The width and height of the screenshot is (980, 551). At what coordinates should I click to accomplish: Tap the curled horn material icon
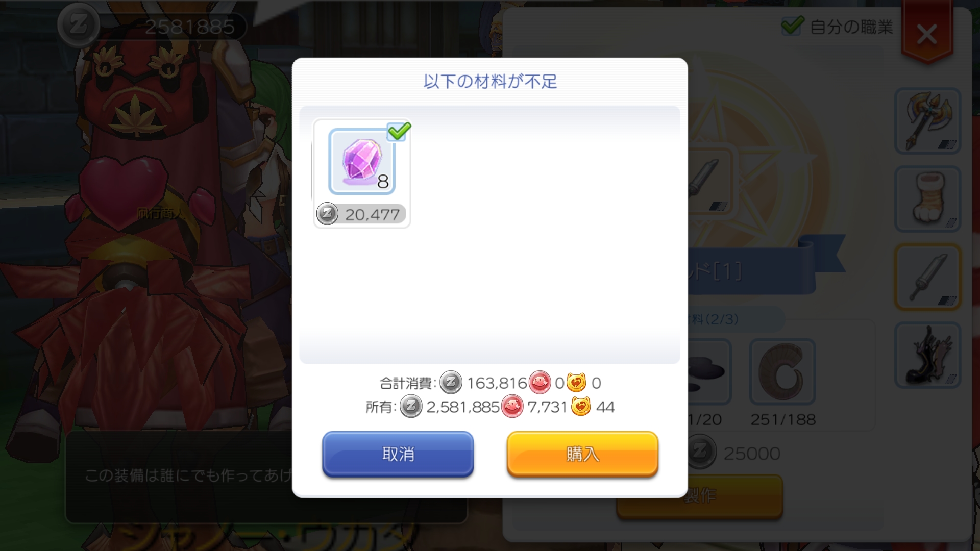(782, 371)
